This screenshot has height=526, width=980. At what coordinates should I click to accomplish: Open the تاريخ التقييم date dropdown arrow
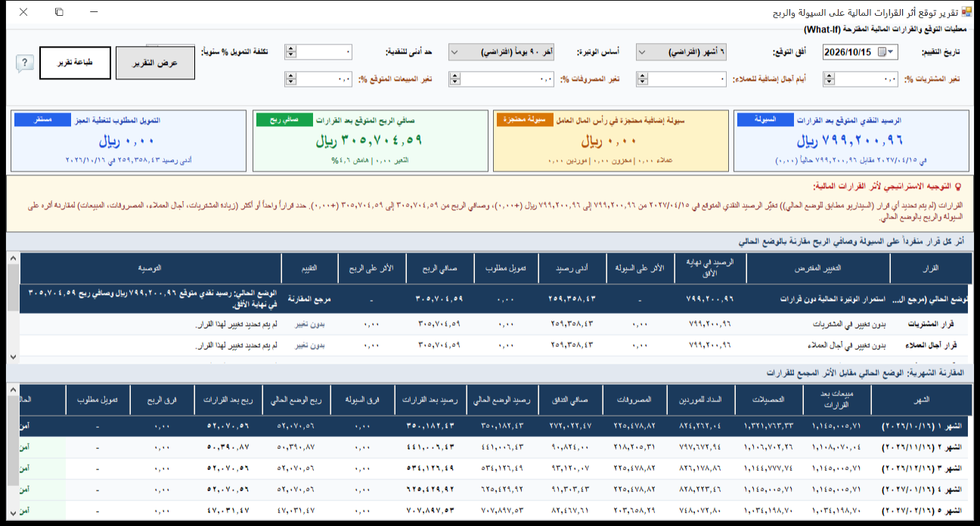coord(889,52)
